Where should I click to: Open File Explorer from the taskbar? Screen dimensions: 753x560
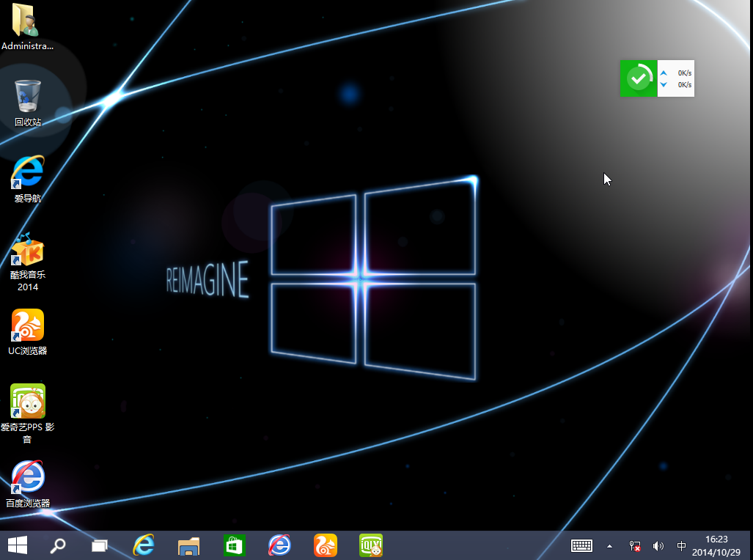(188, 546)
